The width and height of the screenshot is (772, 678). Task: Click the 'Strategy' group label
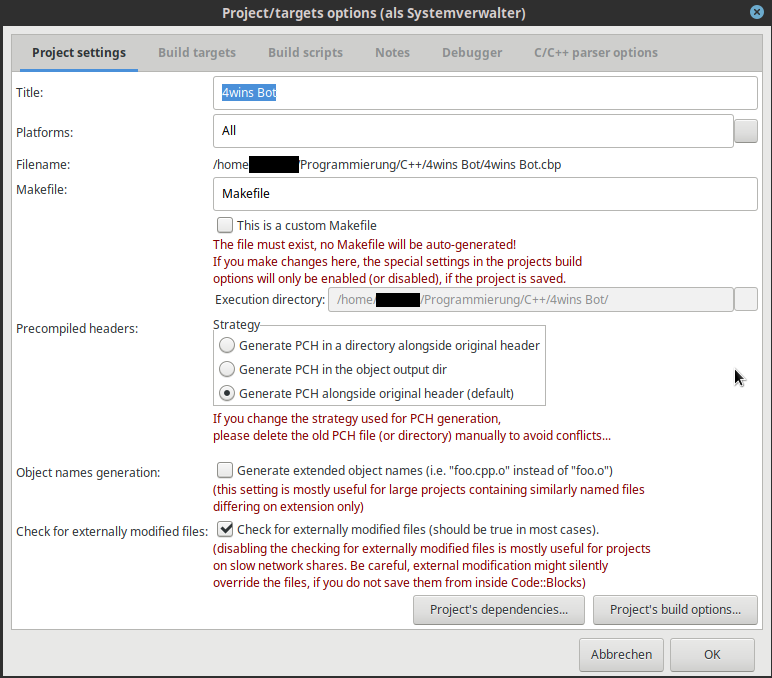pos(236,324)
